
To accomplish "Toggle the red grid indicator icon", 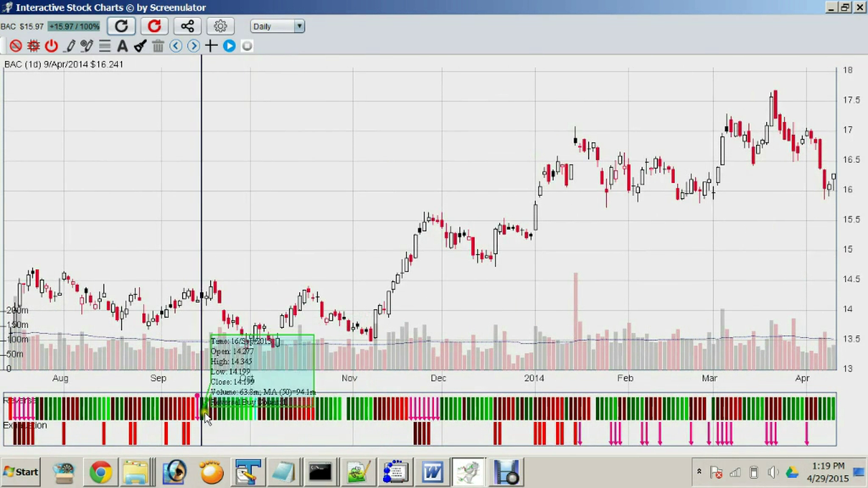I will coord(33,45).
